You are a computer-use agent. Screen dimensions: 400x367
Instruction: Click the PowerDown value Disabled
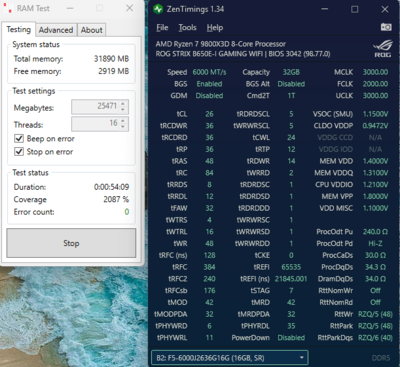coord(291,338)
